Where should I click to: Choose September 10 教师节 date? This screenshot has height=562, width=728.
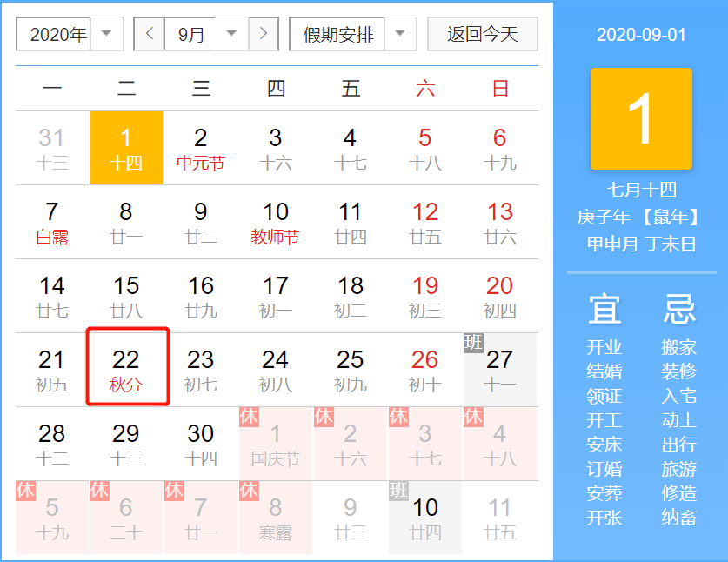(276, 221)
